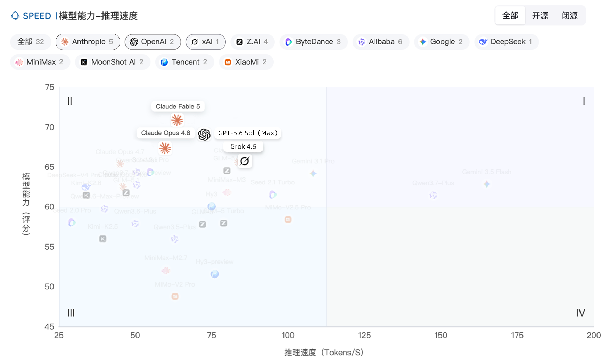609x364 pixels.
Task: Toggle the xAI vendor filter
Action: tap(206, 42)
